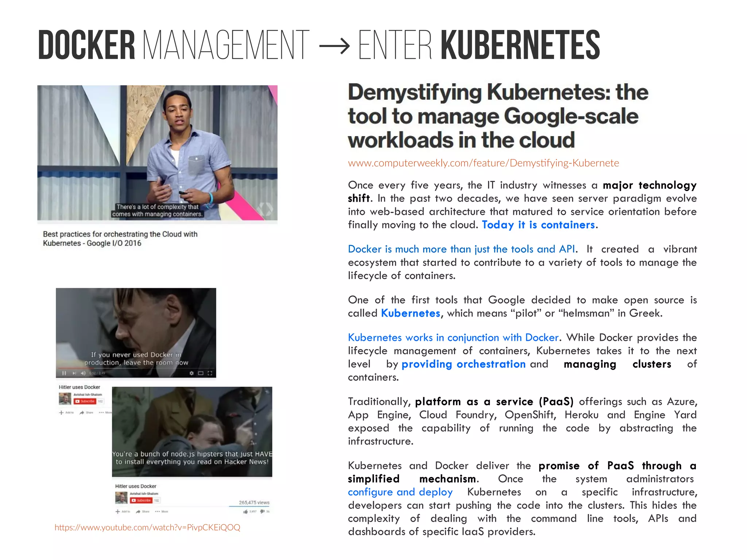Open the computerweekly.com Demystifying-Kubernetes link
Viewport: 747px width, 560px height.
click(483, 163)
